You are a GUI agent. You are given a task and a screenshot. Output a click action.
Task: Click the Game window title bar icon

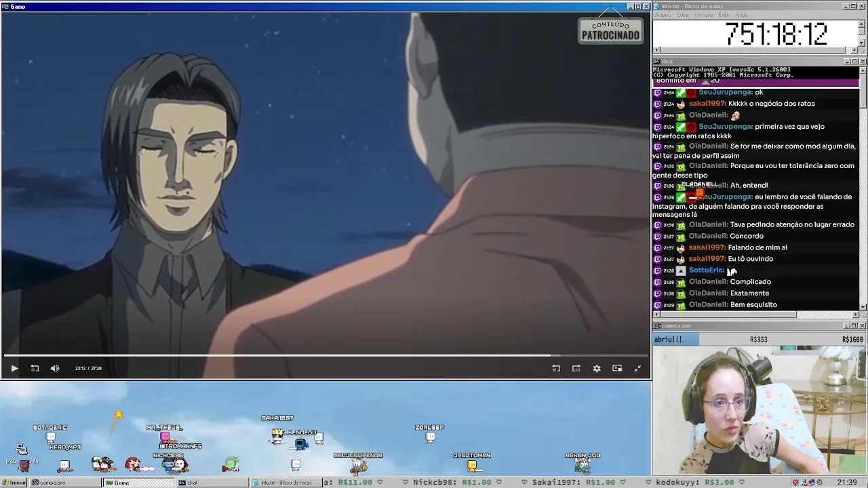point(5,6)
